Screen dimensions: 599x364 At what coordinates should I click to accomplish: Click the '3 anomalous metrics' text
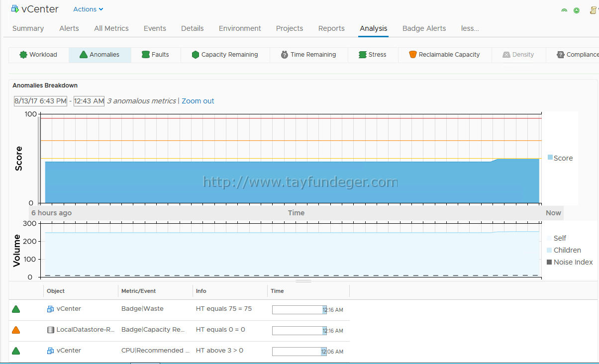coord(141,101)
